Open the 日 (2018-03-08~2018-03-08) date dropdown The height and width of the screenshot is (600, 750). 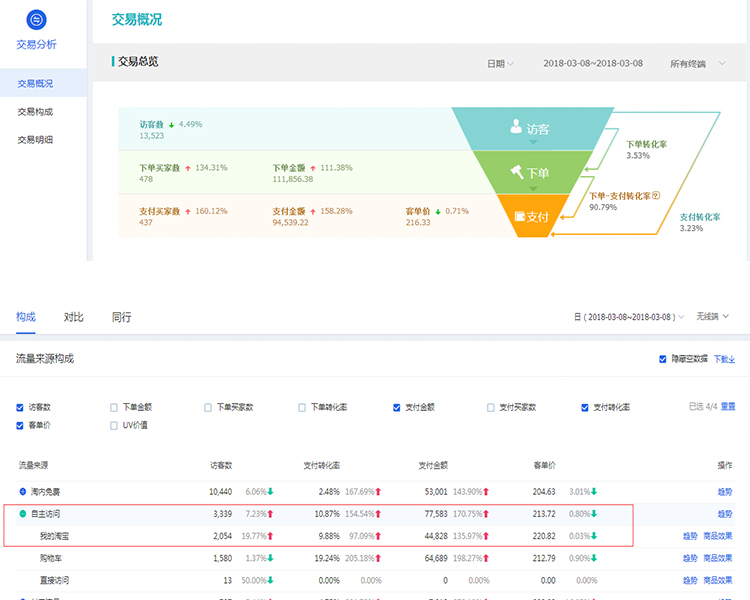click(629, 317)
